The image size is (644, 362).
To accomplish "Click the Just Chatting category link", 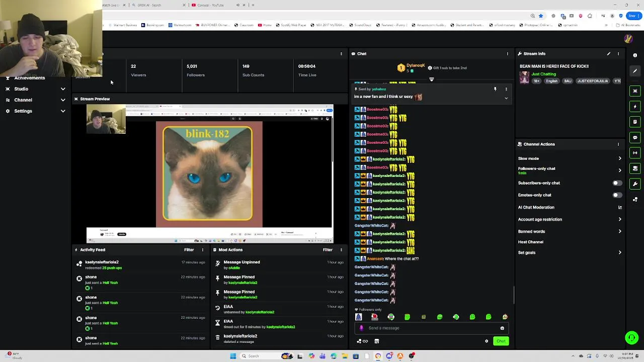I will 543,74.
